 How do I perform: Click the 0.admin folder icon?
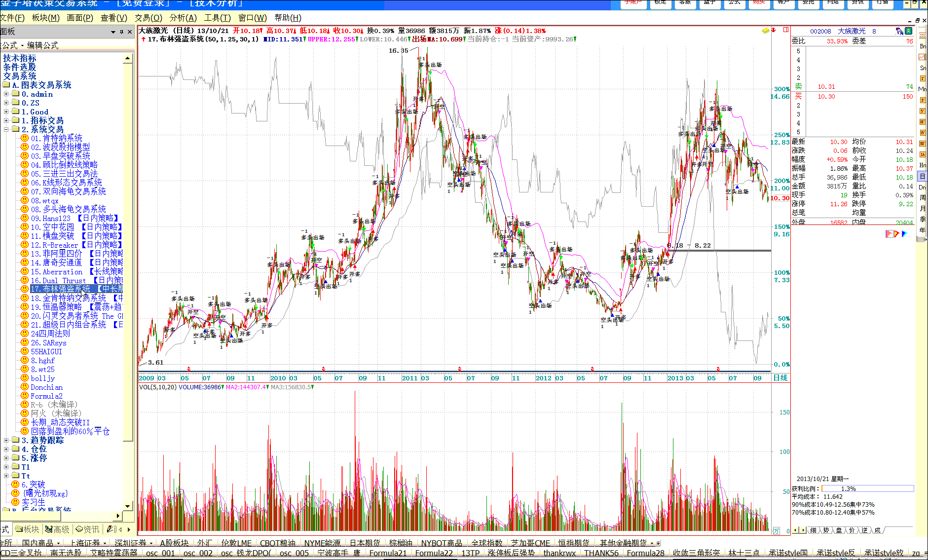coord(15,94)
